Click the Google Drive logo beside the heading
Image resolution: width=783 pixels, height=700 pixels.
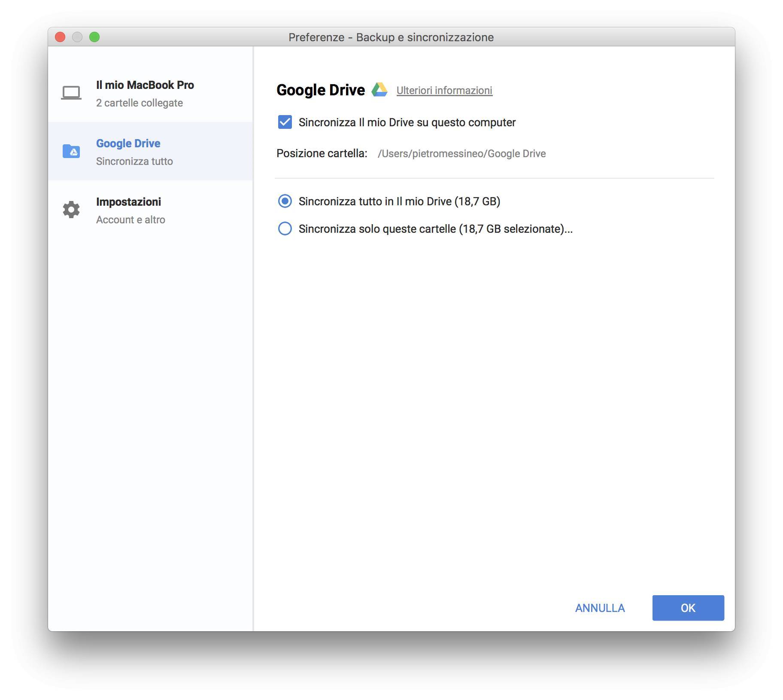[x=379, y=90]
